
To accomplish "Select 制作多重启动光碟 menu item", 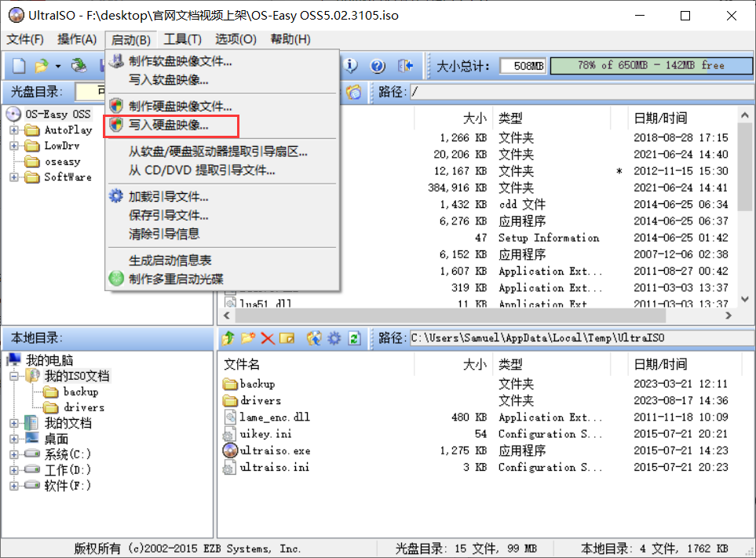I will coord(176,279).
